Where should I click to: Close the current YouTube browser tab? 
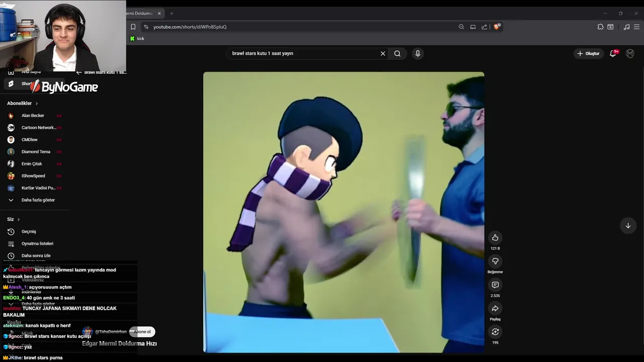click(160, 13)
